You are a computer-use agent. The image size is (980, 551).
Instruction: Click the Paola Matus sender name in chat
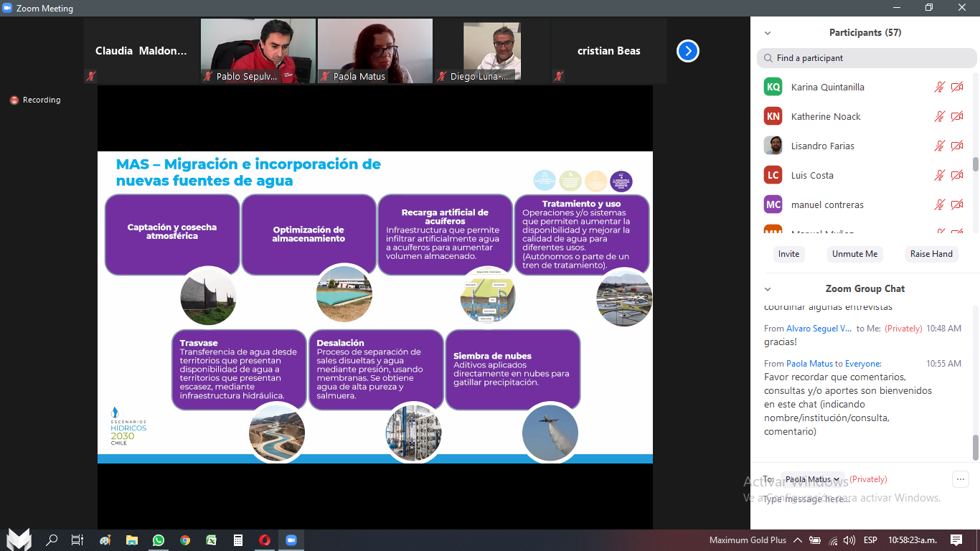point(809,364)
